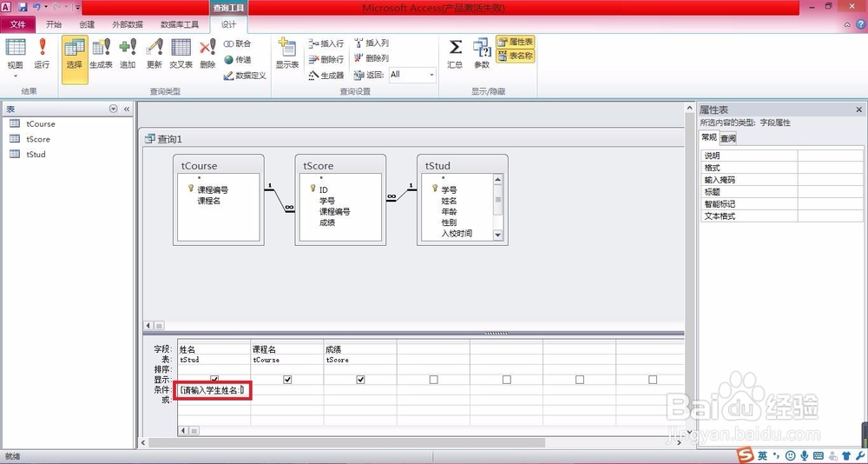This screenshot has height=464, width=868.
Task: Select 入校时间 field in tStud table box
Action: tap(457, 234)
